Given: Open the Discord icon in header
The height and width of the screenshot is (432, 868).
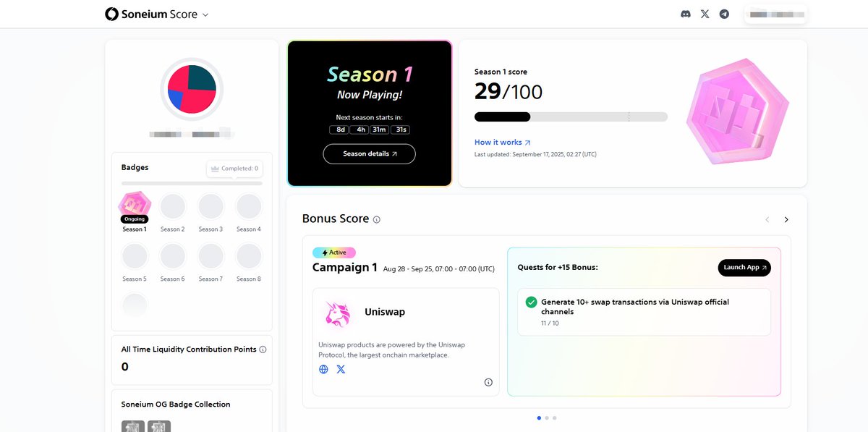Looking at the screenshot, I should [x=686, y=14].
